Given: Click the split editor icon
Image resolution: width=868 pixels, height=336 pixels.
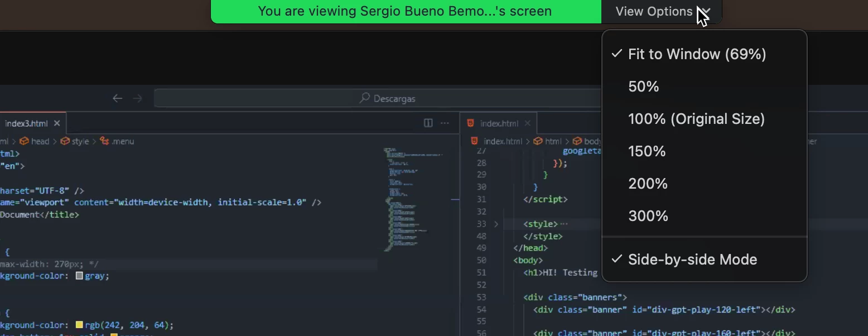Looking at the screenshot, I should 428,123.
